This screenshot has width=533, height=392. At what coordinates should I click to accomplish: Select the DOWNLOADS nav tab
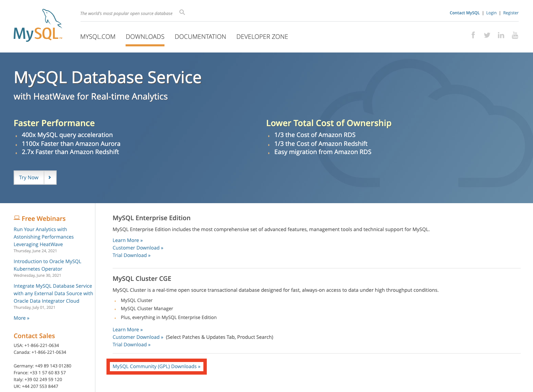pos(145,37)
